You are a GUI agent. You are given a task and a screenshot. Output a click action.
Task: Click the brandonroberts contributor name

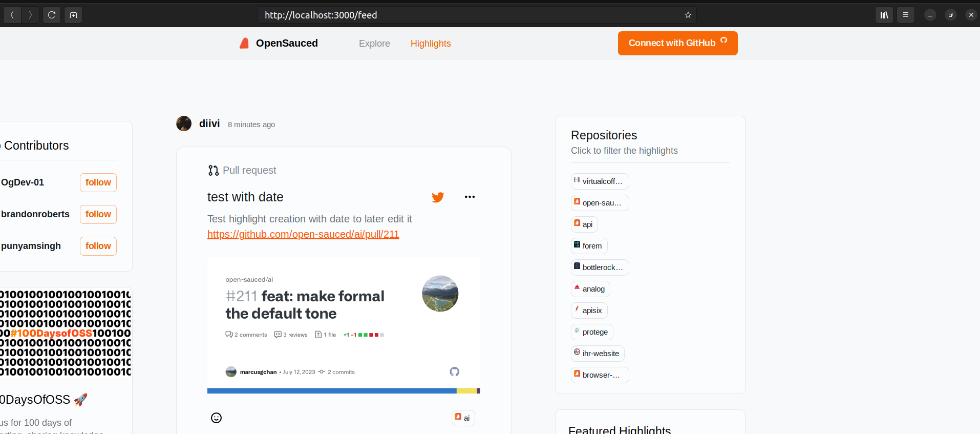(35, 214)
